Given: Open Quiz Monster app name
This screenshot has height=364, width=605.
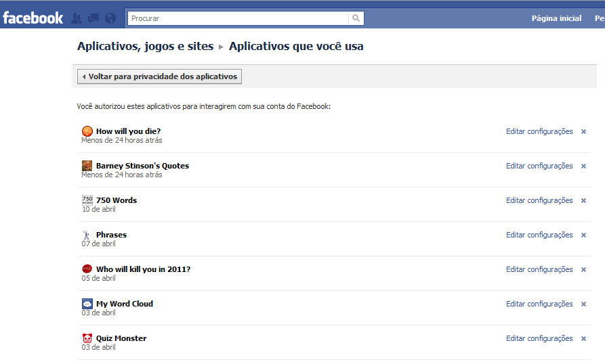Looking at the screenshot, I should (x=121, y=338).
